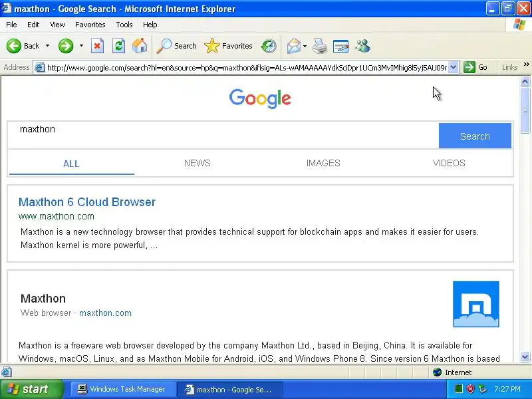Open the Windows start button

32,389
